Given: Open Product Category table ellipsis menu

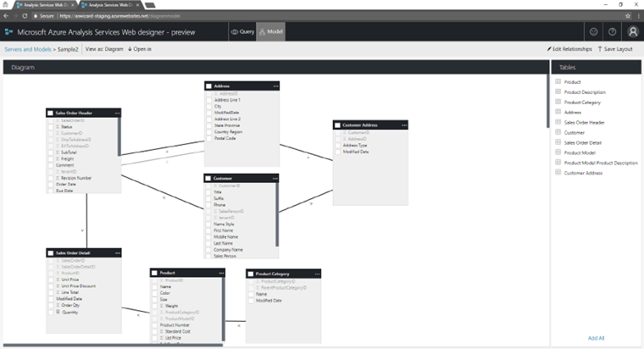Looking at the screenshot, I should (x=317, y=274).
